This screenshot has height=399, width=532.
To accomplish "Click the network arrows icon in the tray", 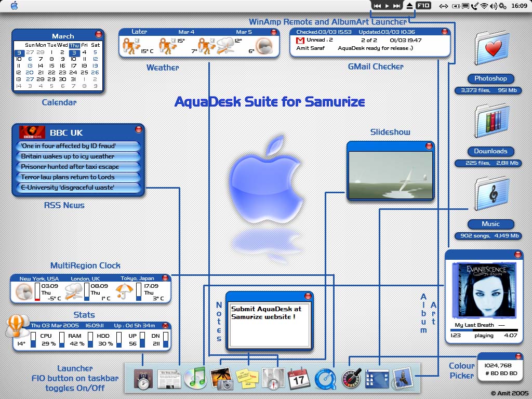I will tap(444, 6).
